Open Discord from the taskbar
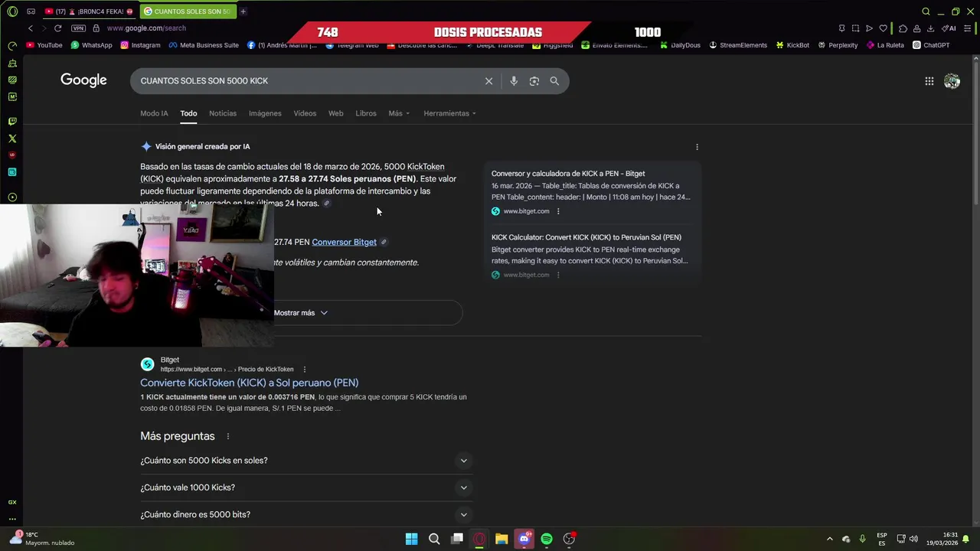980x551 pixels. [x=524, y=539]
